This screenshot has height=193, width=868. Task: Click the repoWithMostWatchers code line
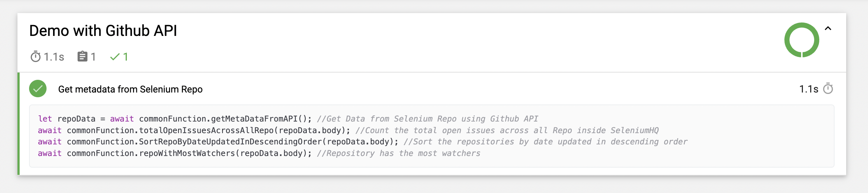[187, 153]
